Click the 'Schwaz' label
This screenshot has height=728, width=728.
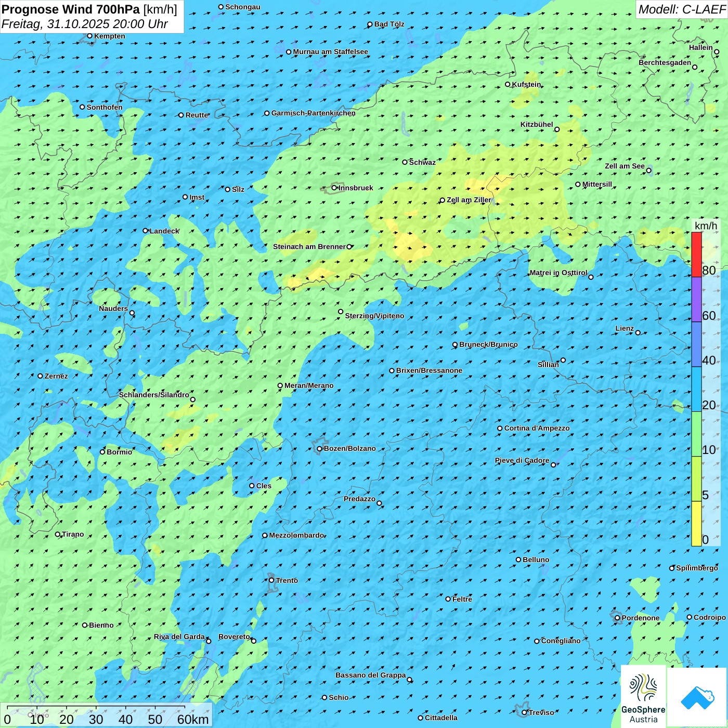pyautogui.click(x=422, y=163)
